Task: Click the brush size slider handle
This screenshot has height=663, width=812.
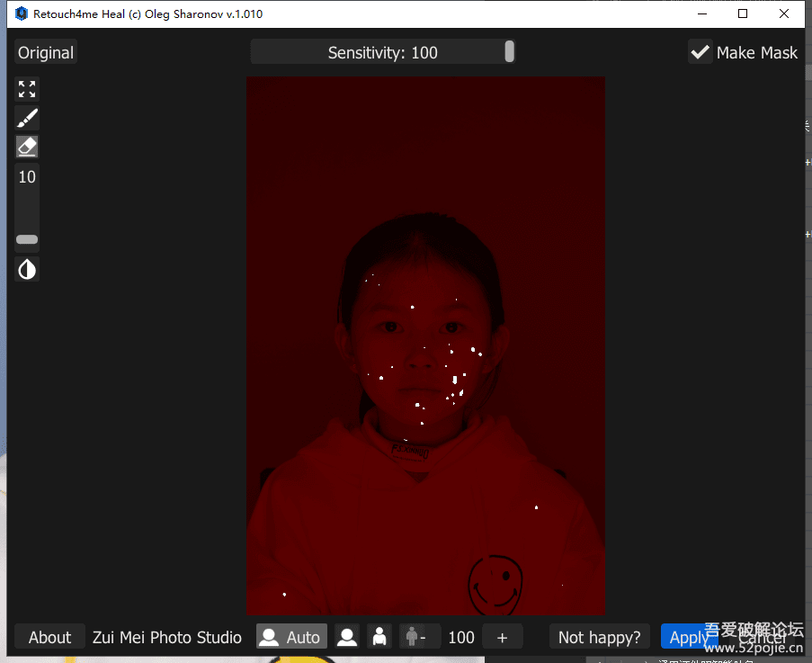Action: coord(27,239)
